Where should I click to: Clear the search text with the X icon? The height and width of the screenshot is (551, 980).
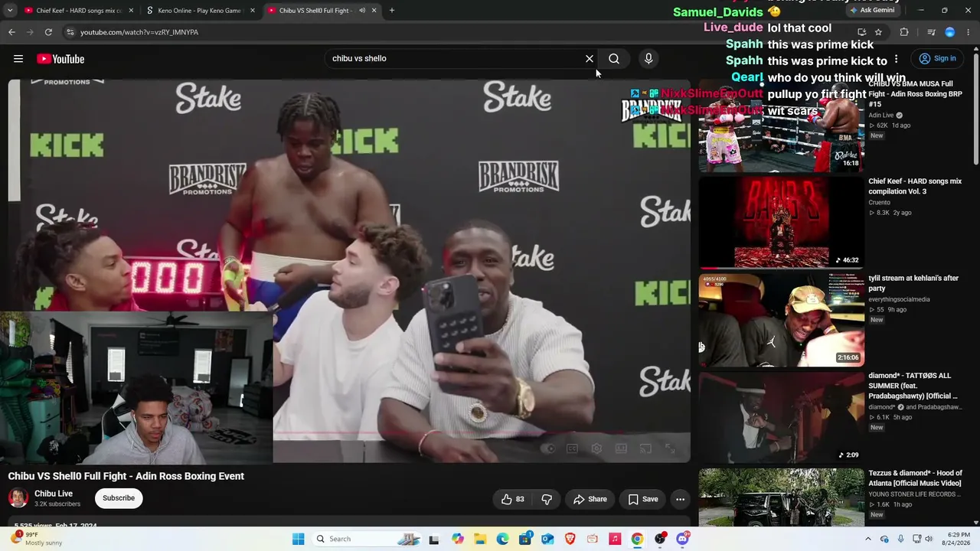(x=590, y=59)
